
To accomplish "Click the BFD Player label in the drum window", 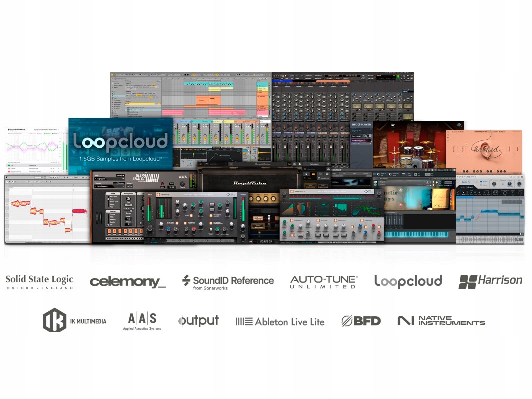I will click(361, 124).
